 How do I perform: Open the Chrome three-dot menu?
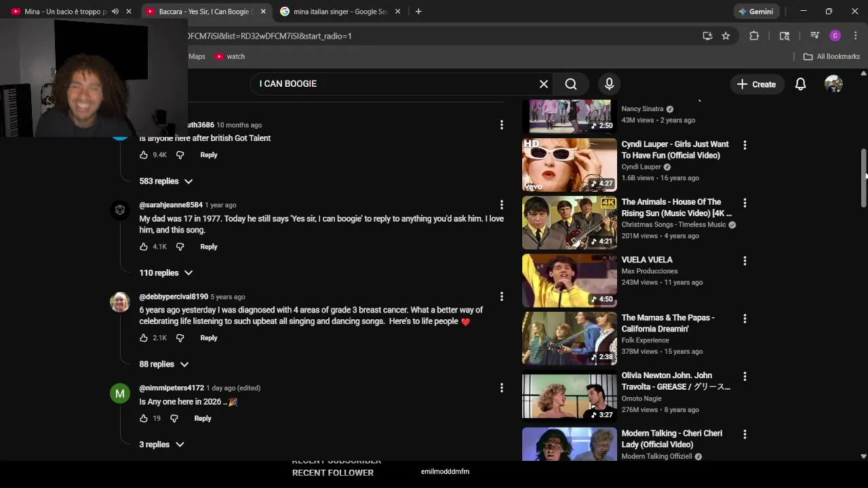[855, 36]
